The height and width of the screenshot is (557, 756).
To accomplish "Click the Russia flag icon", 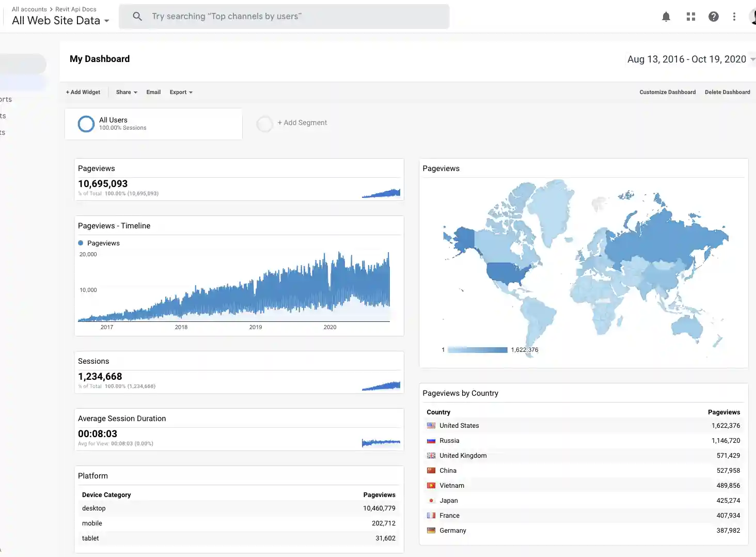I will coord(431,440).
